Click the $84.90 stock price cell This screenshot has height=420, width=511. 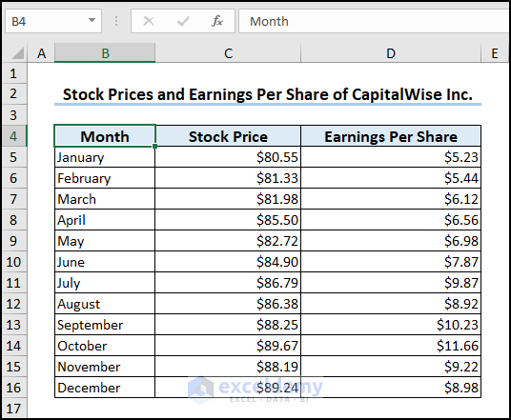pyautogui.click(x=228, y=262)
